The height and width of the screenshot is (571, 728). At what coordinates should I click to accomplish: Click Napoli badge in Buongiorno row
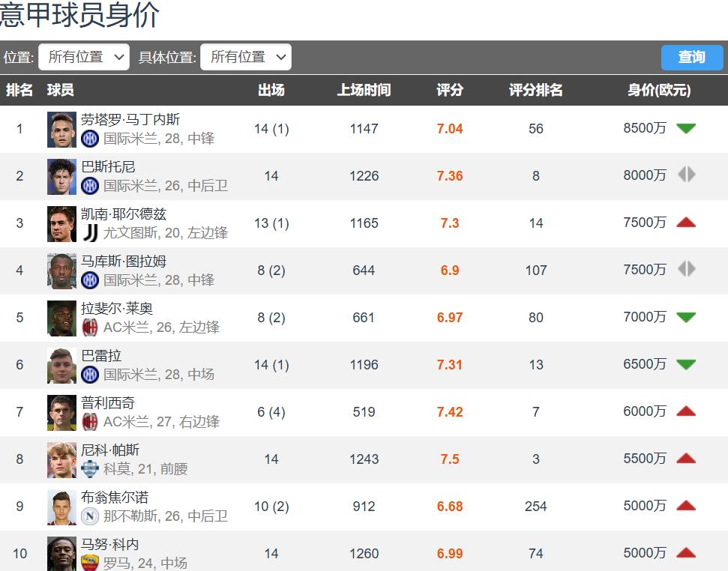(x=90, y=516)
